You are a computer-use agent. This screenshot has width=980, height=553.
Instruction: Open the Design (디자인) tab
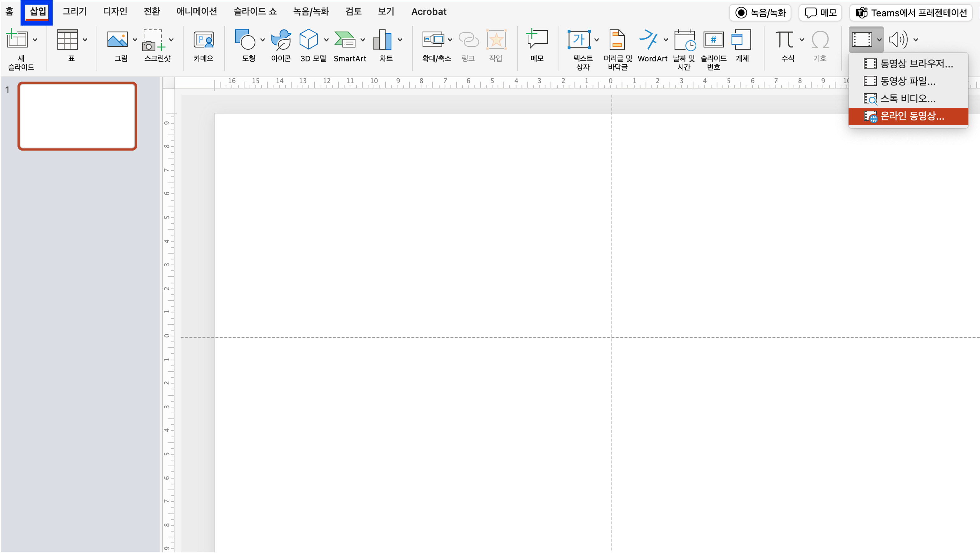(115, 12)
